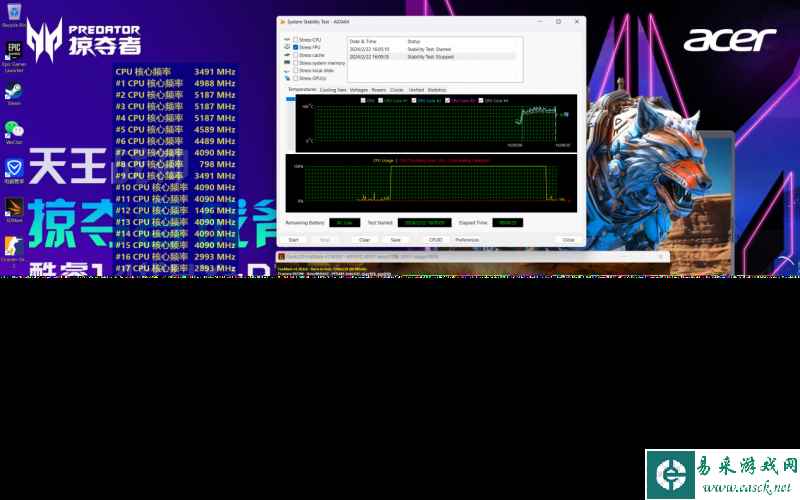Screen dimensions: 800x500
Task: Enable the Stress CPU checkbox
Action: [295, 39]
